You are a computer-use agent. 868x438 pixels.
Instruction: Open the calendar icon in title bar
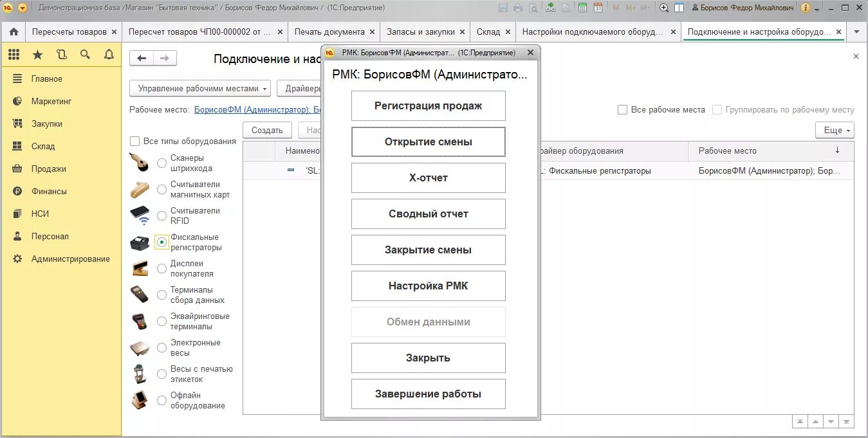(x=598, y=8)
